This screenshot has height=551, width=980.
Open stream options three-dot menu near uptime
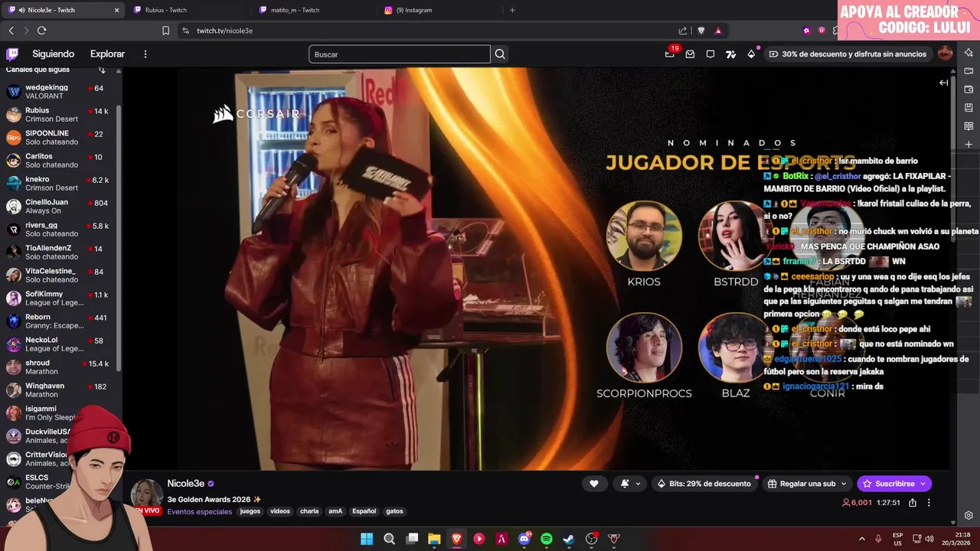[x=929, y=503]
